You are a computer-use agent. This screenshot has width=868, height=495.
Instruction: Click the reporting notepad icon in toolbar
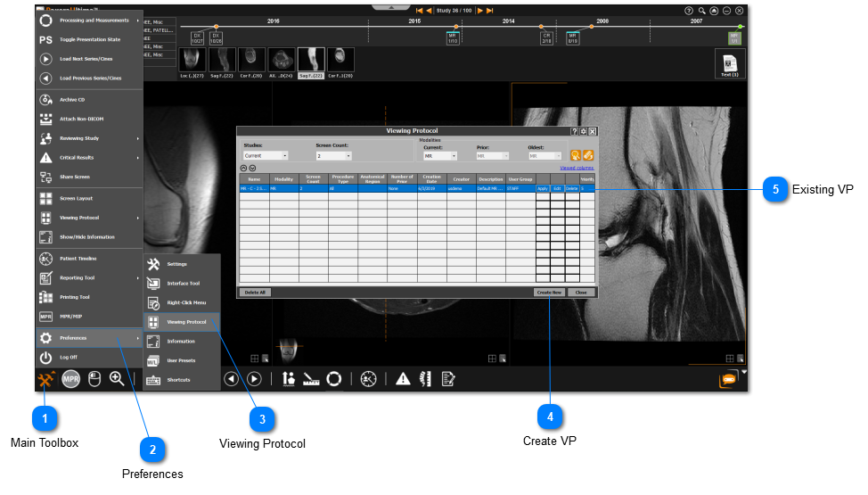[448, 378]
